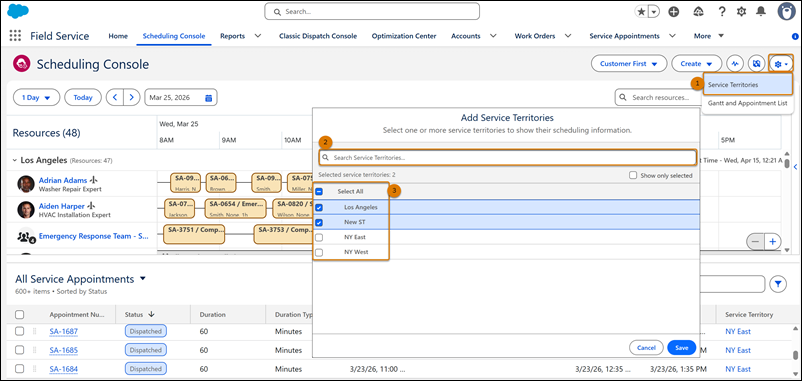Click the Scheduling Console page icon
The height and width of the screenshot is (381, 802).
[22, 64]
